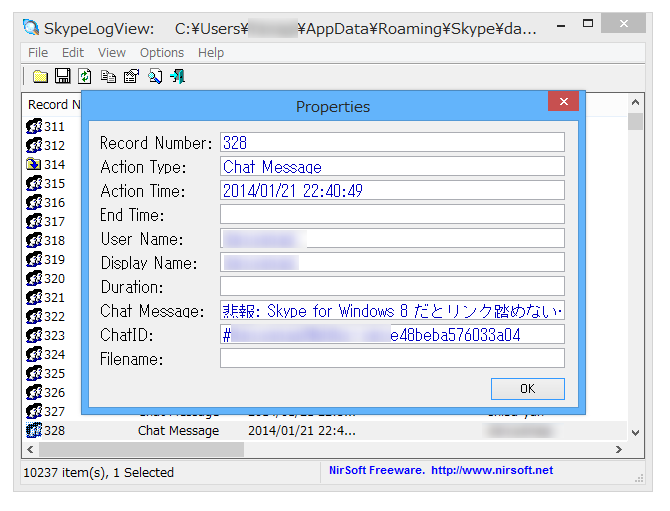This screenshot has width=670, height=511.
Task: Select the chat icon of record 316
Action: pos(34,202)
